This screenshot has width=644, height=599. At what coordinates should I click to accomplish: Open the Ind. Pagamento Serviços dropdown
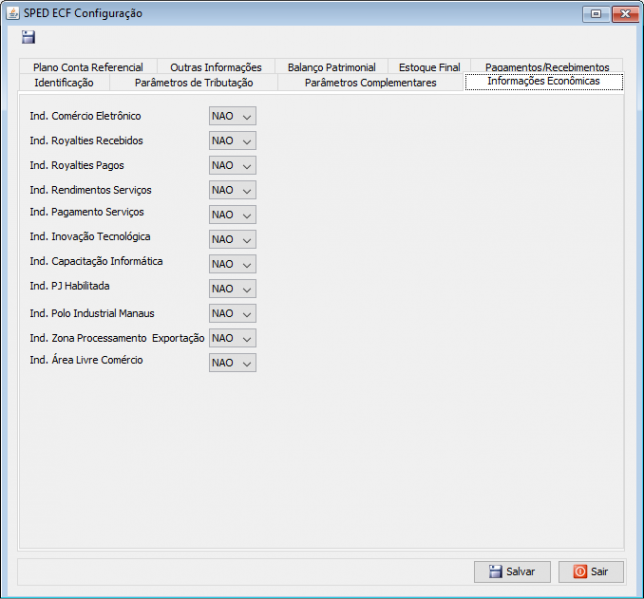click(x=232, y=214)
